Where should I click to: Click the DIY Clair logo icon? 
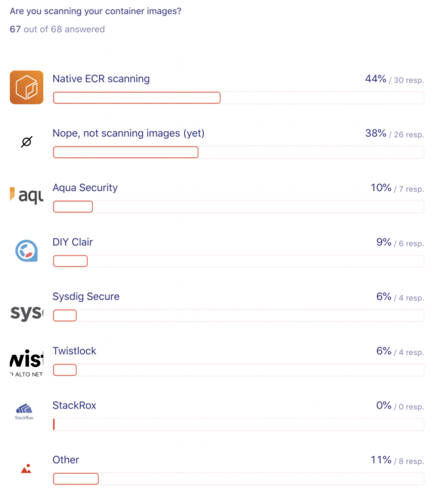click(x=27, y=251)
